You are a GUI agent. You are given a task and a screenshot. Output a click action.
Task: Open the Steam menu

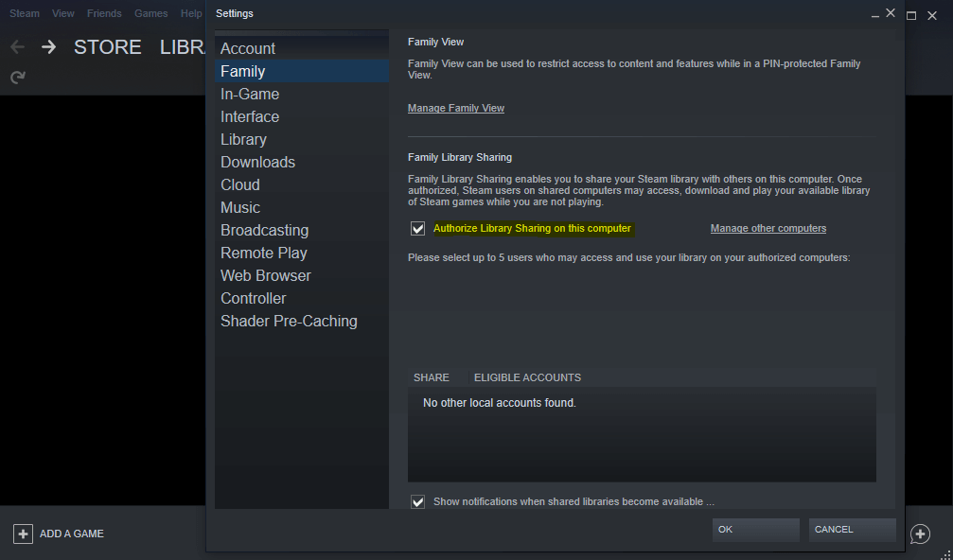25,14
